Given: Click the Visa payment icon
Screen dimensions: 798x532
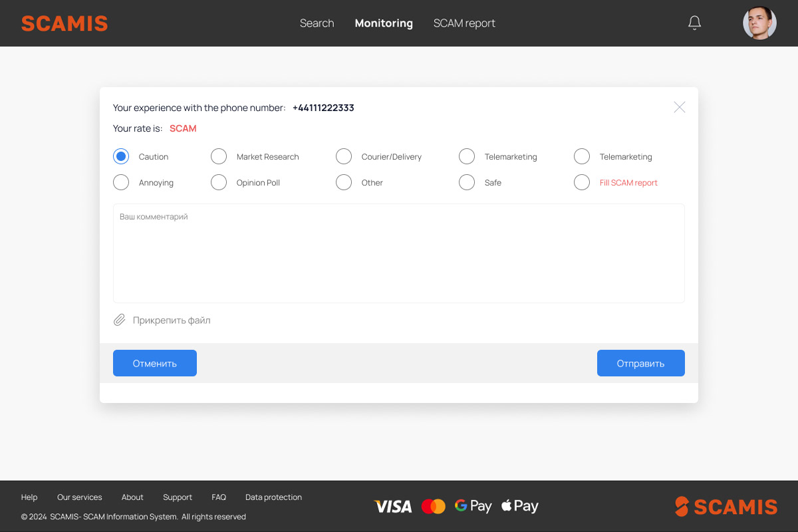Looking at the screenshot, I should pos(393,507).
